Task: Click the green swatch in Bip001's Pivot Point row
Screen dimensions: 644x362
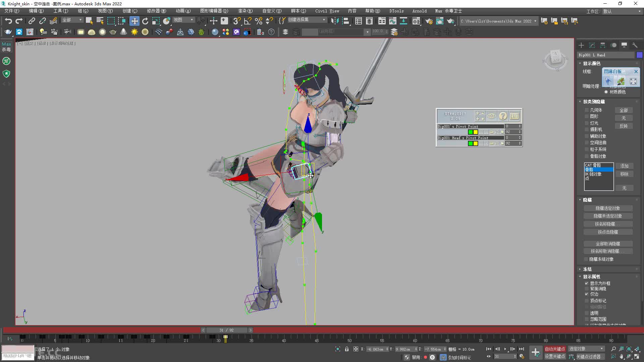Action: 470,132
